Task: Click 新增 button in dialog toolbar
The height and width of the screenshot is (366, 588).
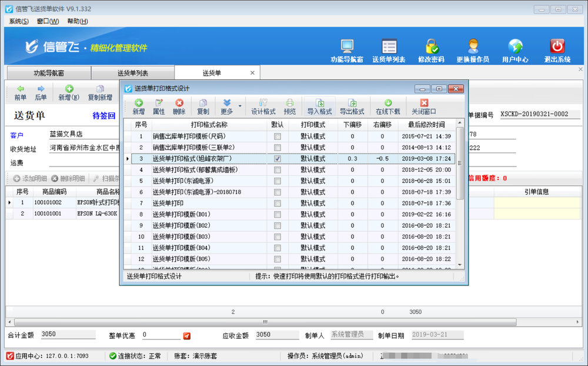Action: pos(139,107)
